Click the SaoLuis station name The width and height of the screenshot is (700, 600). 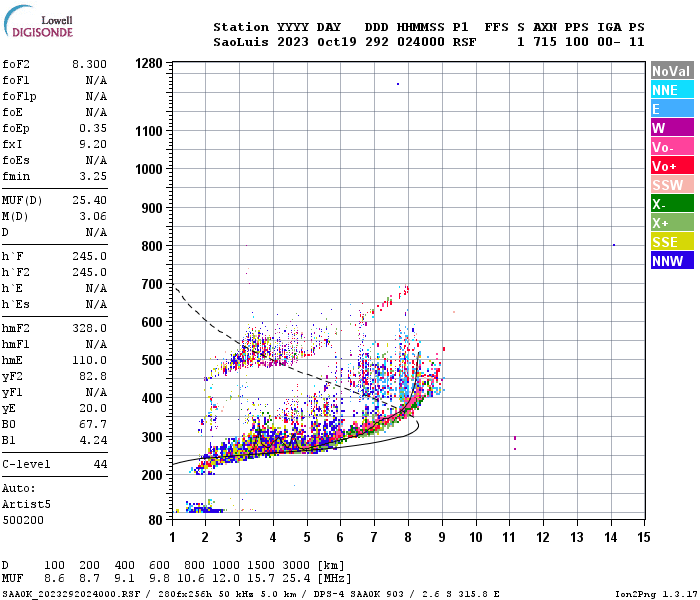click(x=241, y=42)
